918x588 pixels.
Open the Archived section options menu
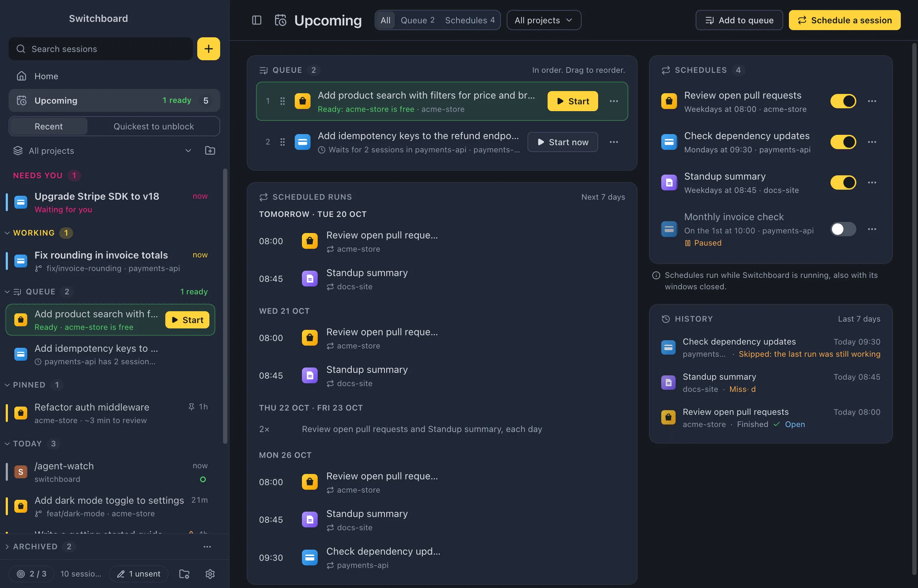[x=207, y=547]
